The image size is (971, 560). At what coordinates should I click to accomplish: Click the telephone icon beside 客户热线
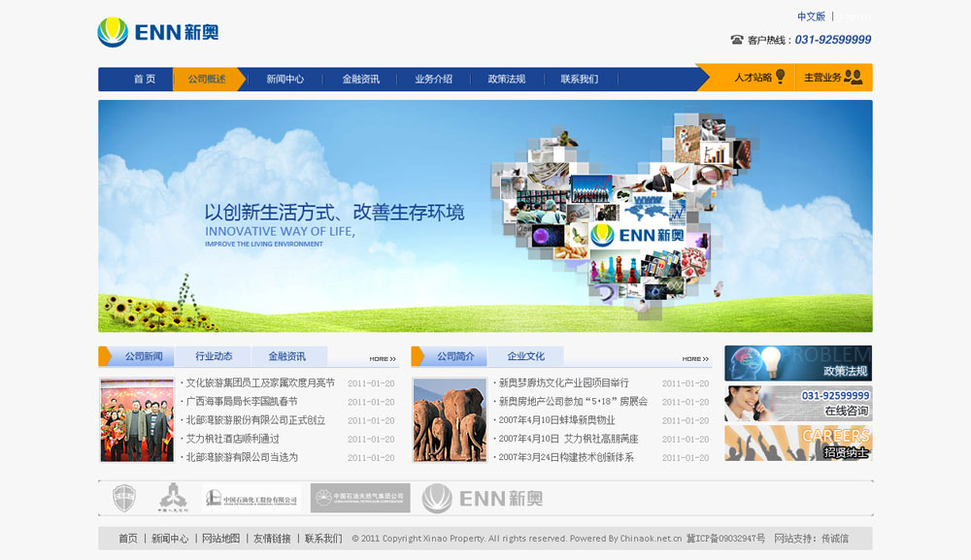[737, 40]
